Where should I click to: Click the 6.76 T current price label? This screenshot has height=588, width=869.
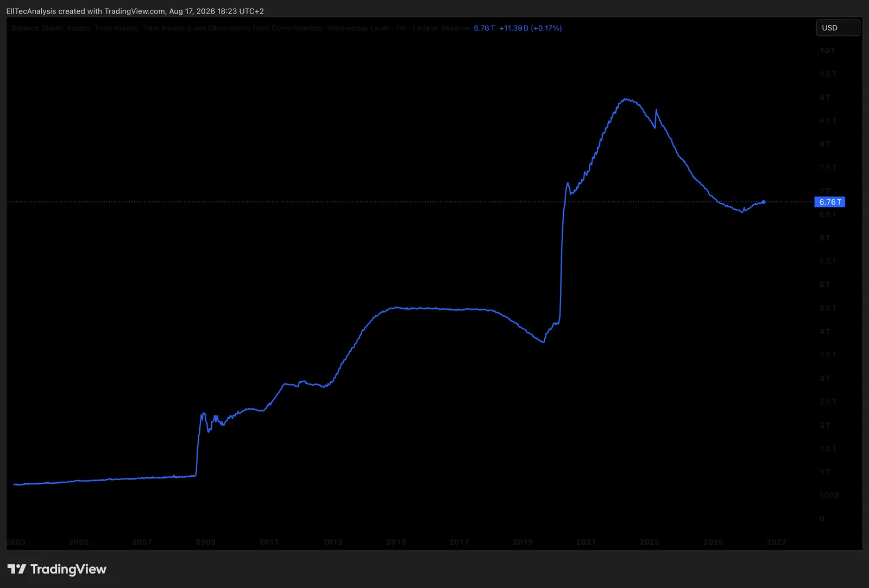pyautogui.click(x=830, y=202)
